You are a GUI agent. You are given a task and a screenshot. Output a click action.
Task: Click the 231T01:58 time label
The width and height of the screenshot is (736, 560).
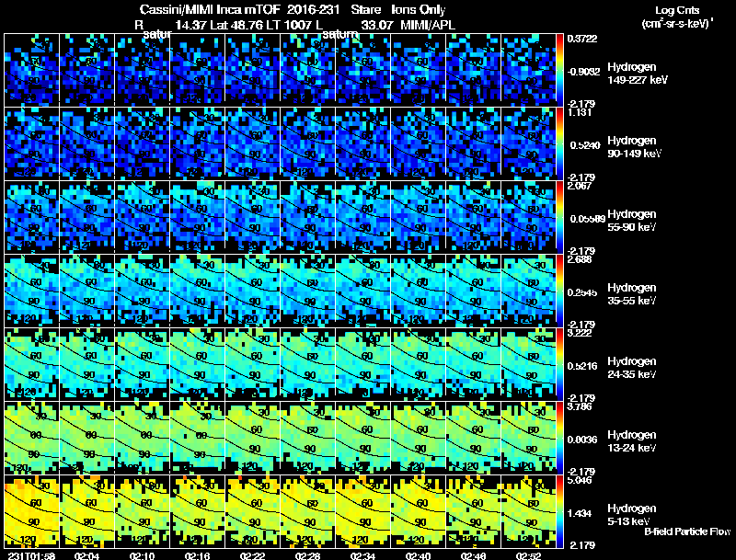pos(29,555)
